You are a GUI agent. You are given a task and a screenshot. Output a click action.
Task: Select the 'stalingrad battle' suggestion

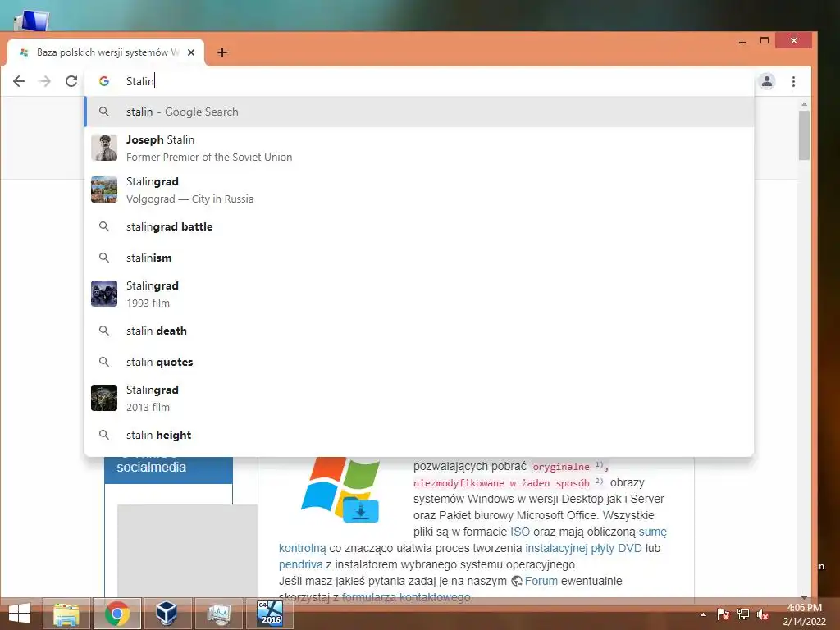click(x=419, y=226)
